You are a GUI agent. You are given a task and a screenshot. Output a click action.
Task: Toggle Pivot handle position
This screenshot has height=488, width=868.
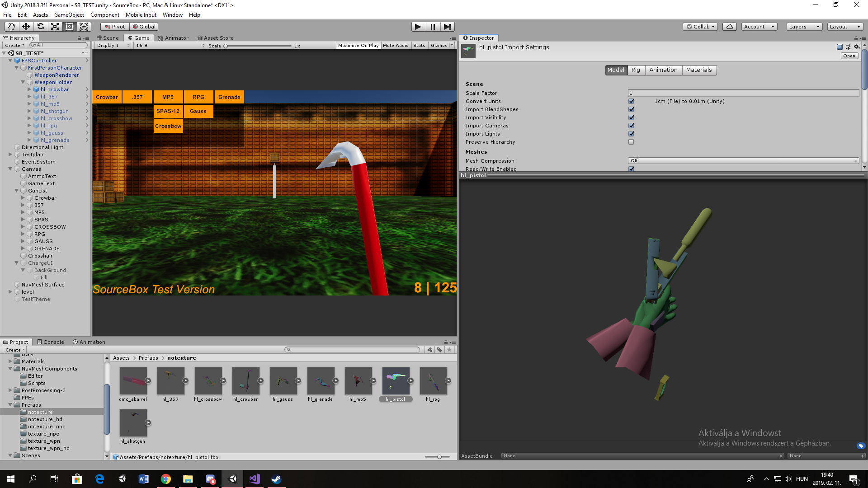[115, 27]
